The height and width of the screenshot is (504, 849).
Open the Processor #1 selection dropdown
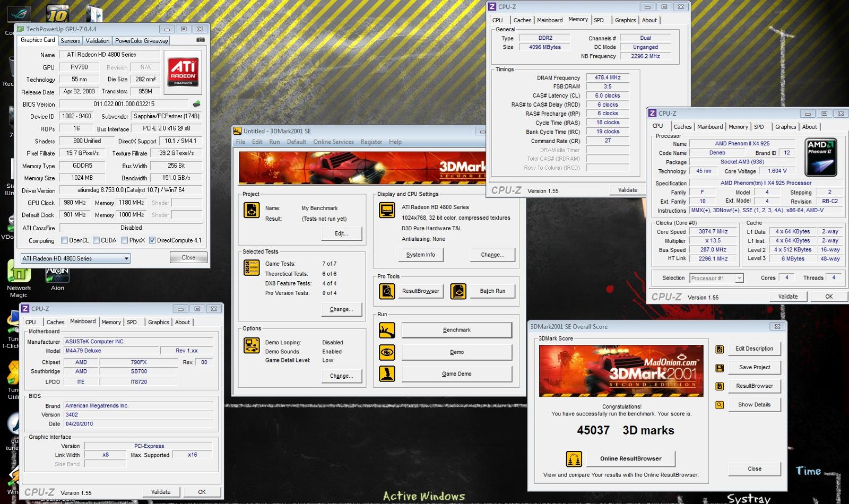[716, 278]
